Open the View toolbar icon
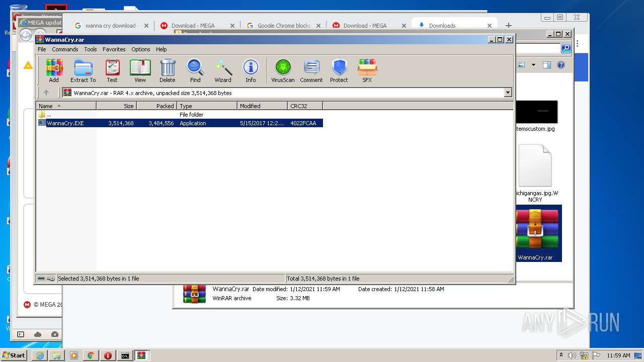The height and width of the screenshot is (362, 644). (x=140, y=71)
